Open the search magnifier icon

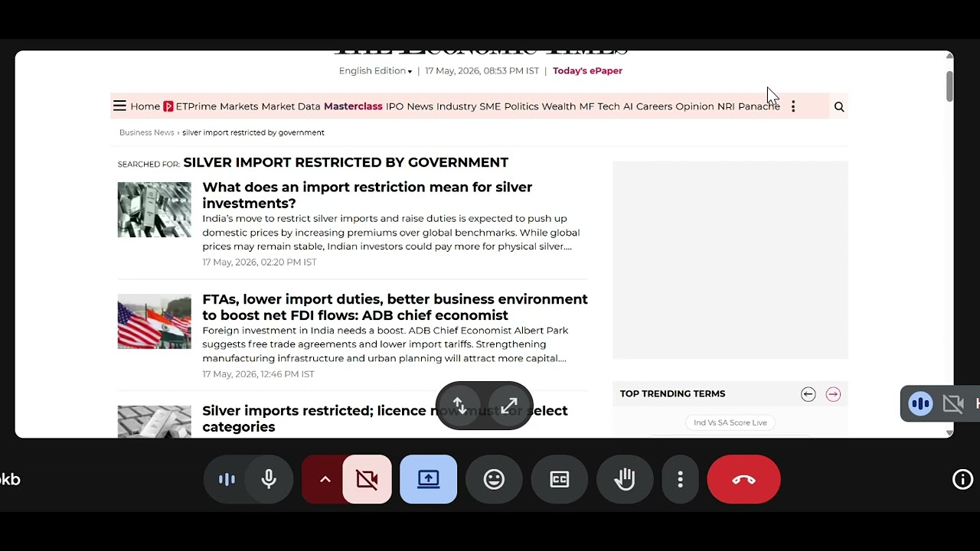(x=839, y=107)
